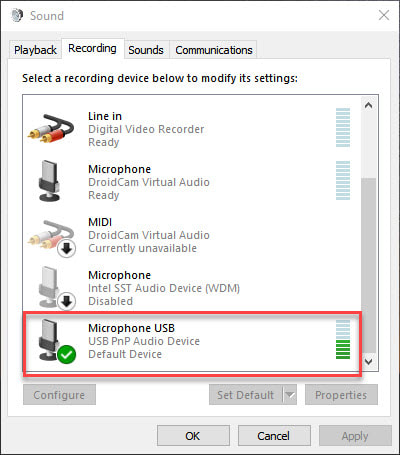Screen dimensions: 400x455
Task: Click the scroll up arrow of device list
Action: point(368,106)
